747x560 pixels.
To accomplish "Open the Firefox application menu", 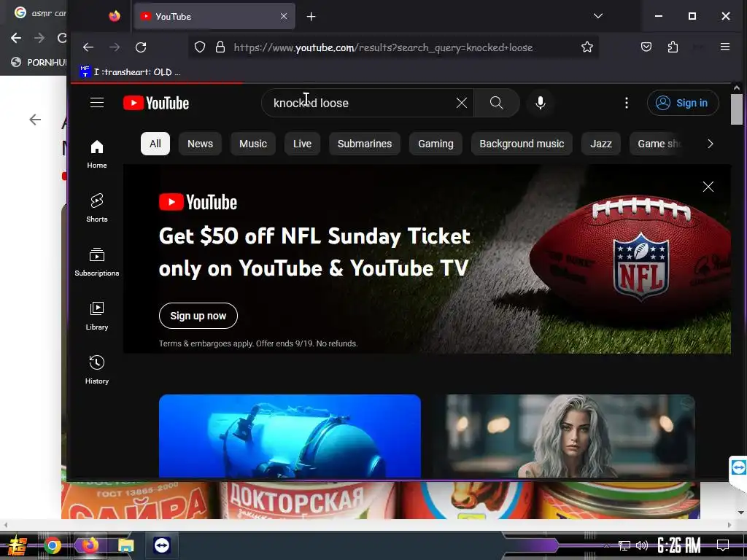I will pos(725,47).
